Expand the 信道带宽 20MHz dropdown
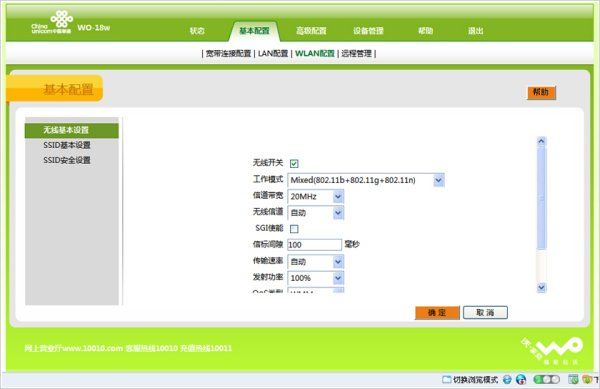This screenshot has height=389, width=600. 316,196
